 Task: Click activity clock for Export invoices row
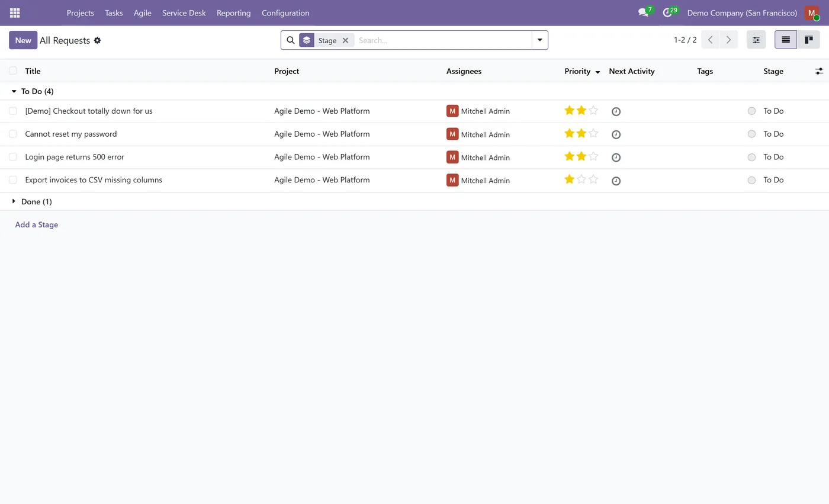point(616,181)
